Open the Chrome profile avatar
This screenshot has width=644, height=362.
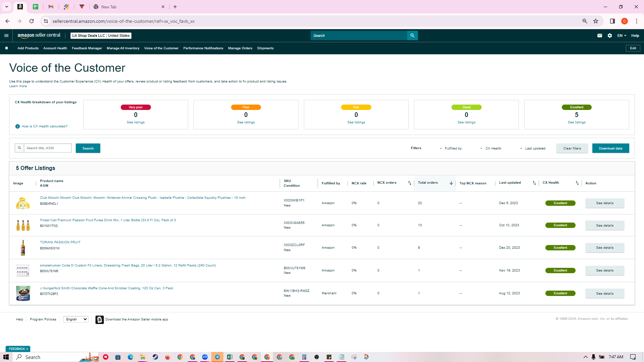[624, 21]
